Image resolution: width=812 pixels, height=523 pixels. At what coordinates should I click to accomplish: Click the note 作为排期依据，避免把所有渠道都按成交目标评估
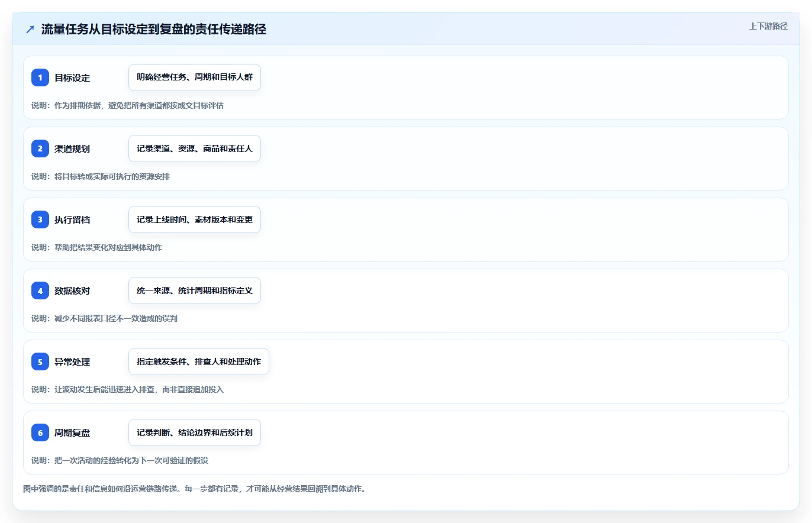(x=139, y=105)
